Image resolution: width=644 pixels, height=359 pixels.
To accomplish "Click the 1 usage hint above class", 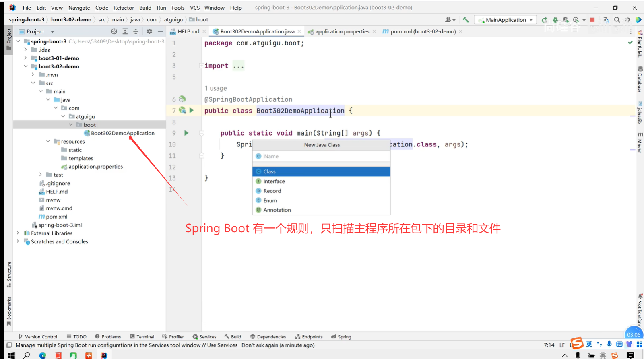I will (x=216, y=88).
